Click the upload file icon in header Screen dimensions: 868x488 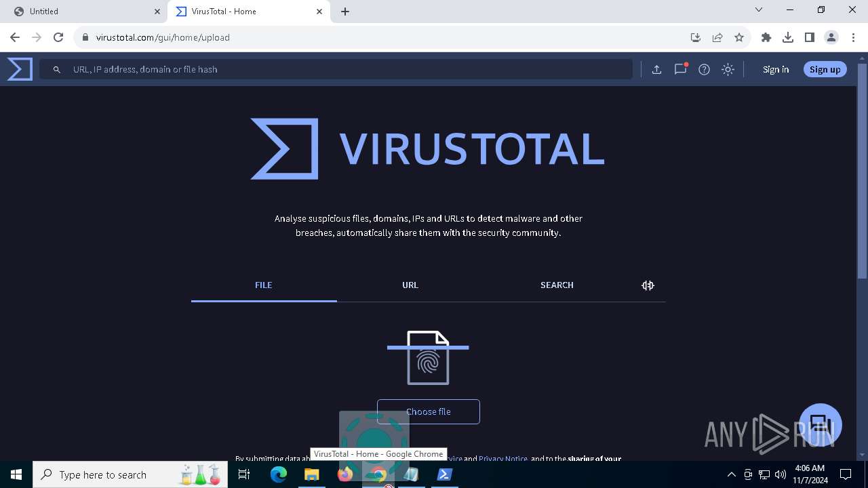point(656,69)
